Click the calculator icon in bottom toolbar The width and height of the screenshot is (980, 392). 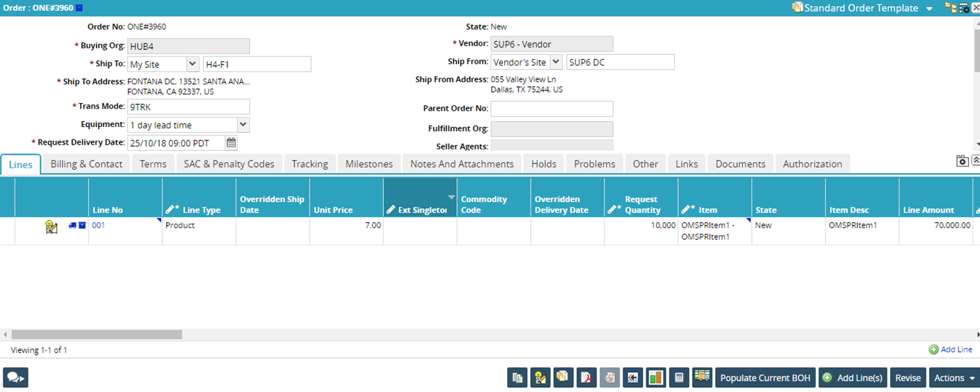[x=678, y=378]
